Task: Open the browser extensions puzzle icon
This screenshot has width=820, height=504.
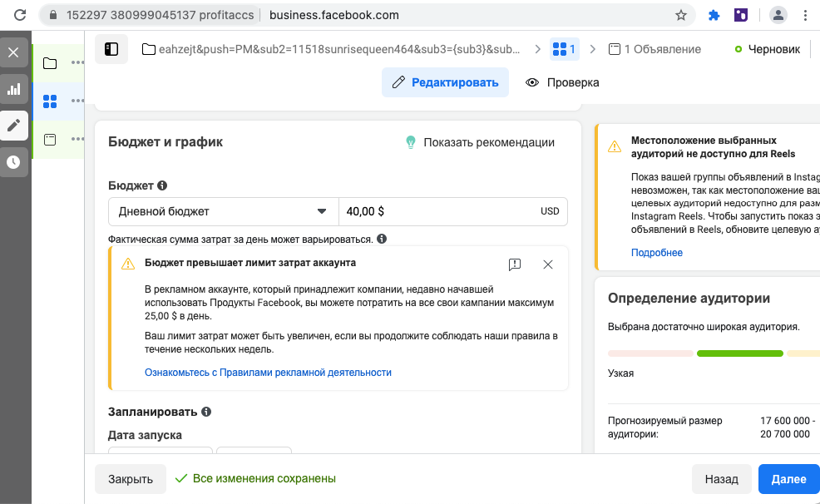Action: [714, 15]
